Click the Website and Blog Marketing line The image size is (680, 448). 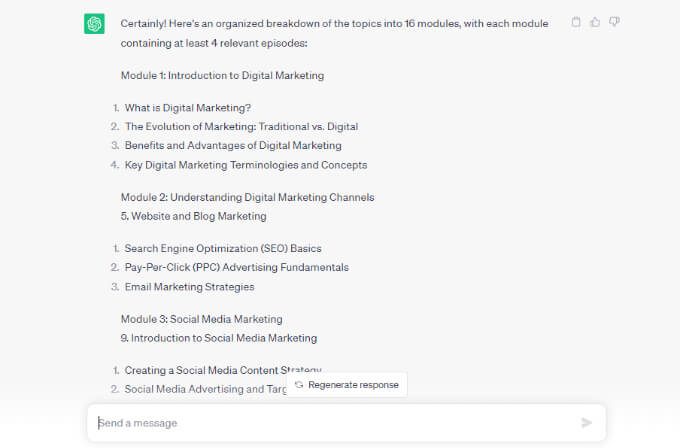[193, 216]
